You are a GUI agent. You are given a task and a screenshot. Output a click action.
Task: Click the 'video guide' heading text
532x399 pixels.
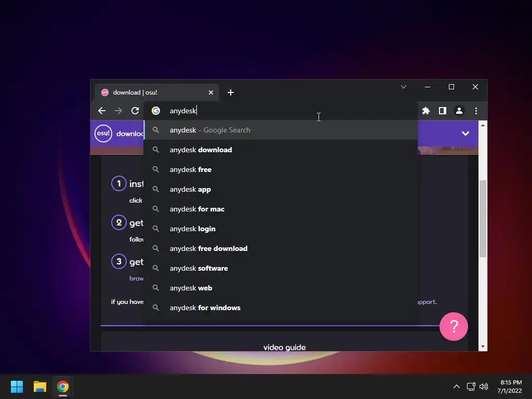coord(284,348)
